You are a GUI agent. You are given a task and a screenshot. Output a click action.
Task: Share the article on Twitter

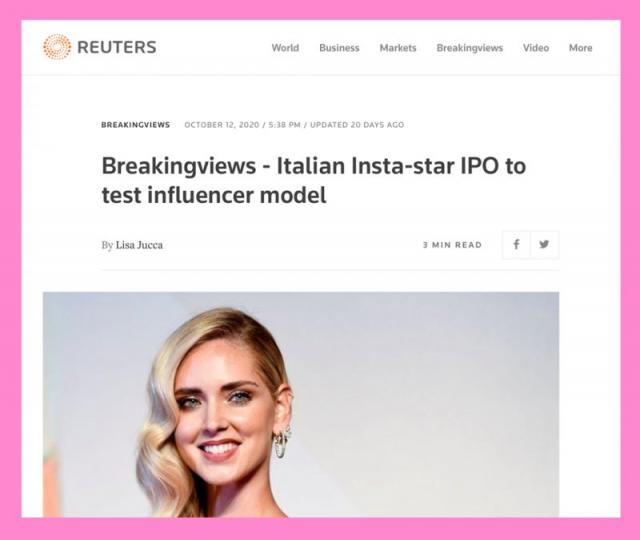tap(544, 244)
